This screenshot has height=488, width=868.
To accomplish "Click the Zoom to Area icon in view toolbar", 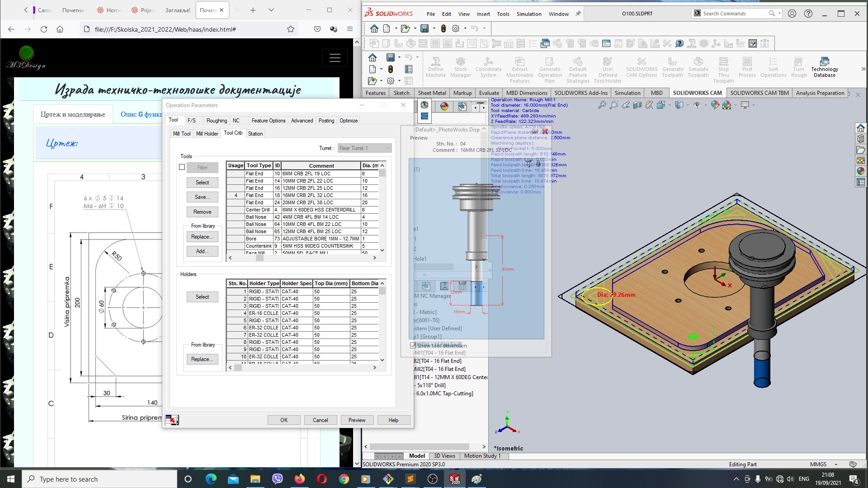I will [613, 105].
